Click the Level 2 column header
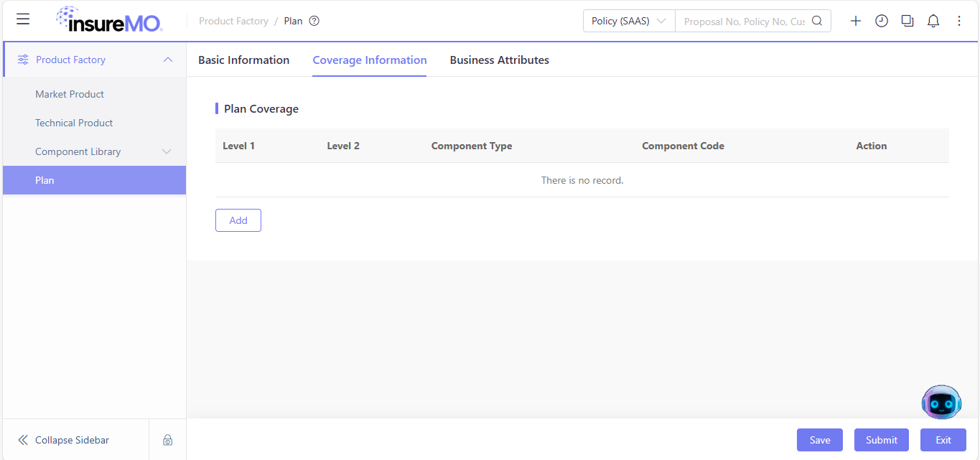Viewport: 980px width, 460px height. (x=343, y=146)
